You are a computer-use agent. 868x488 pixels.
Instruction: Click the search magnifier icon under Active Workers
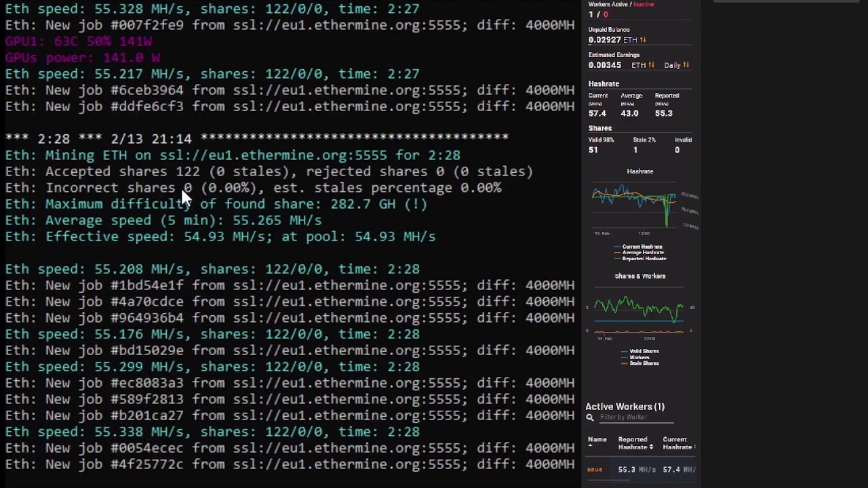[x=590, y=418]
